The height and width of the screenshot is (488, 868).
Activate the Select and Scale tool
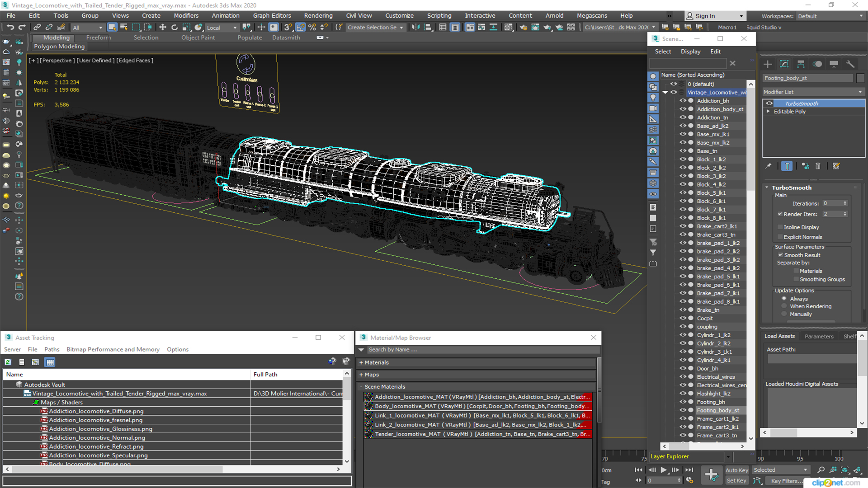[x=186, y=28]
